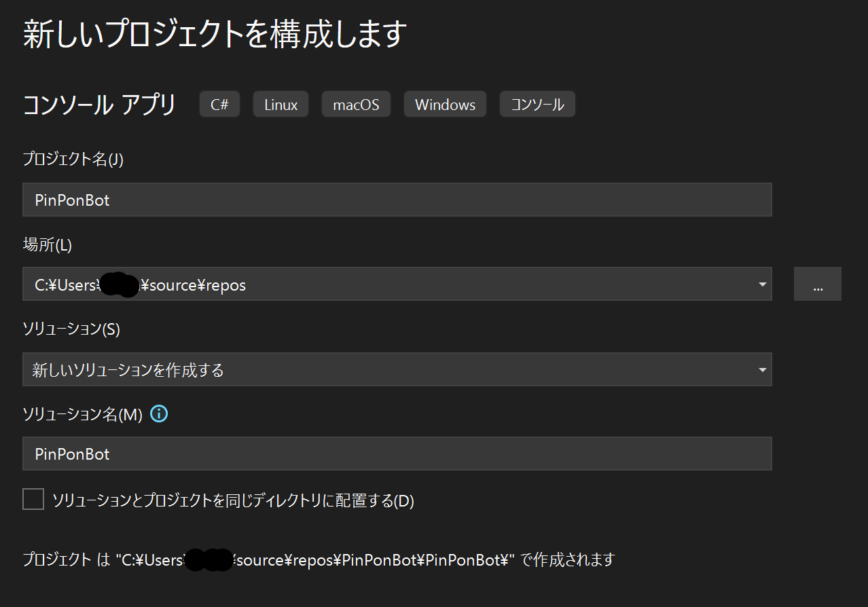The height and width of the screenshot is (607, 868).
Task: Click the コンソール tag badge
Action: (537, 105)
